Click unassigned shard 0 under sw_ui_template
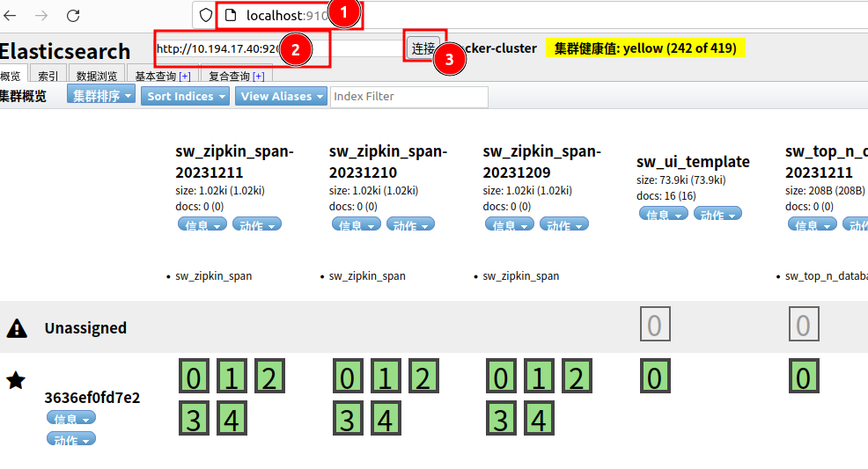 pos(654,326)
